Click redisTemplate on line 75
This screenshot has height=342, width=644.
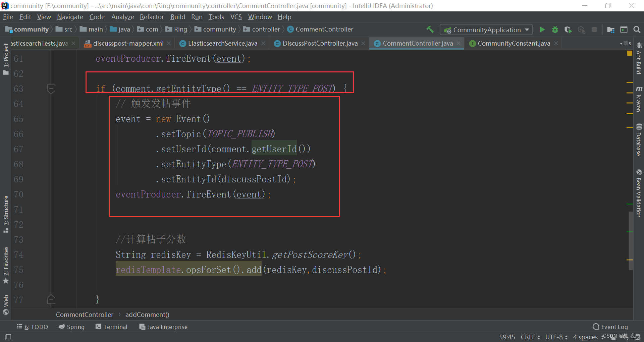pyautogui.click(x=148, y=270)
